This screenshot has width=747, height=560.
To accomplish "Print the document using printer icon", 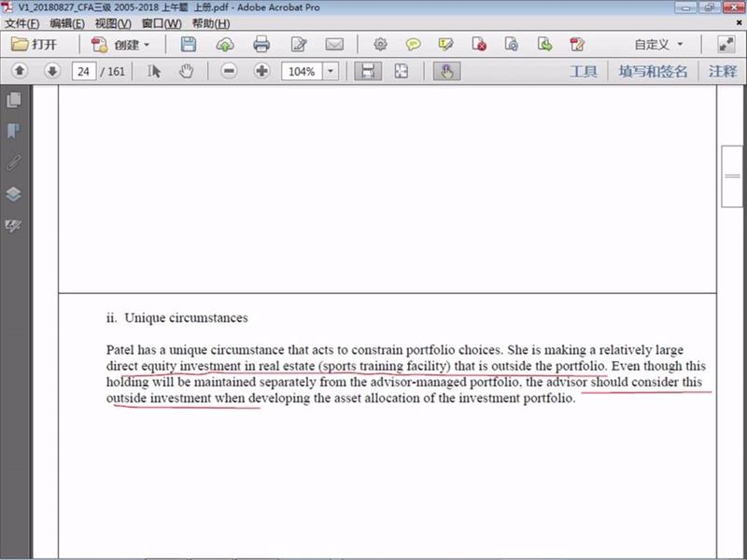I will (261, 44).
